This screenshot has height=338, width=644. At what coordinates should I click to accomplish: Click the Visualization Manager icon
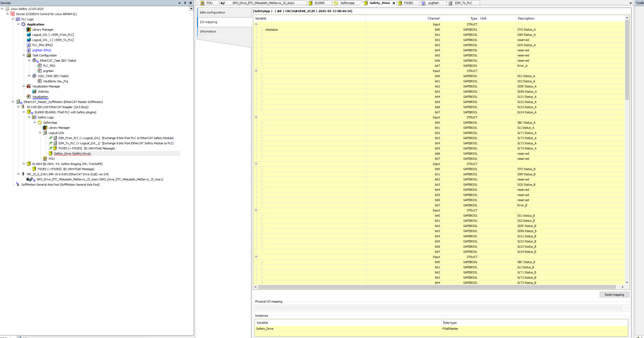(x=29, y=86)
